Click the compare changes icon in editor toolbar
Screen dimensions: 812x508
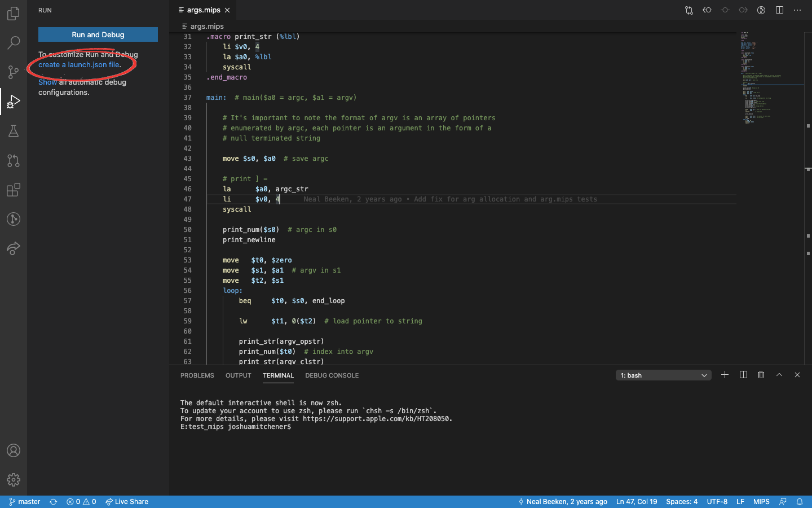[689, 10]
